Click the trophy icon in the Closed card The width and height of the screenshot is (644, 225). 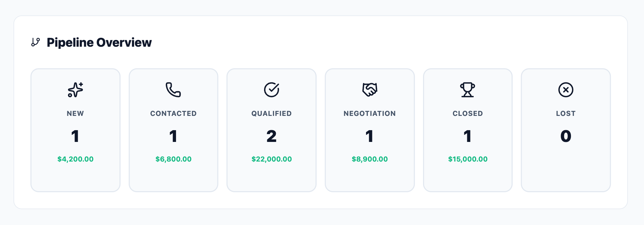468,90
